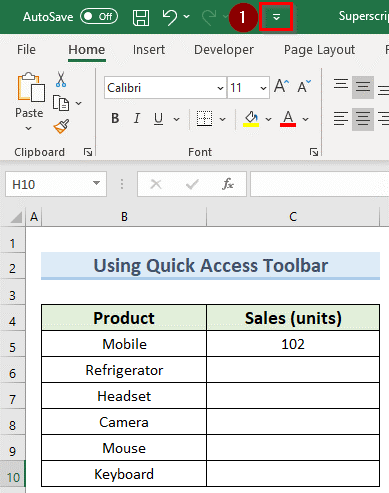Select the Camera cell

click(x=124, y=422)
